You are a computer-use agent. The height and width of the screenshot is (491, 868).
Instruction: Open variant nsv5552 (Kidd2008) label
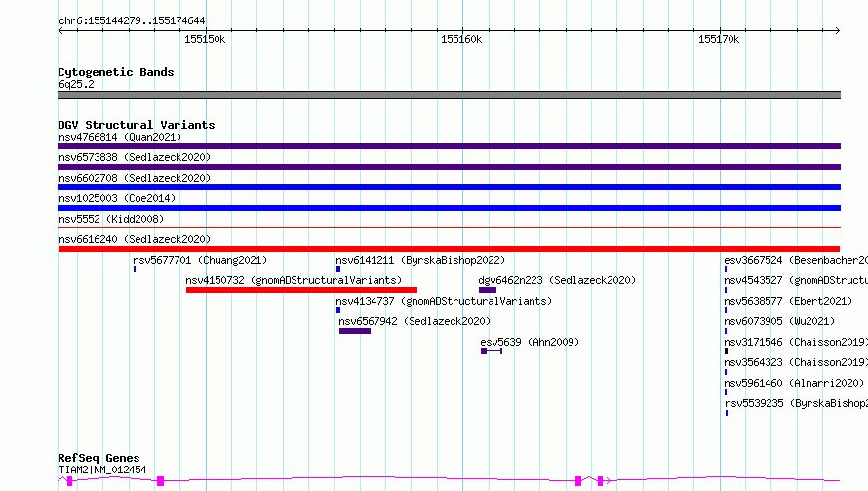tap(111, 219)
